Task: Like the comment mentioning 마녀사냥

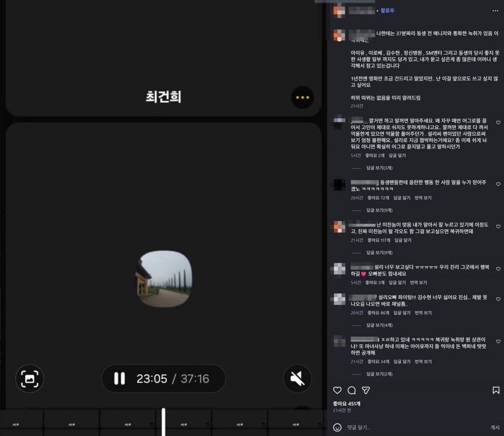Action: (498, 341)
